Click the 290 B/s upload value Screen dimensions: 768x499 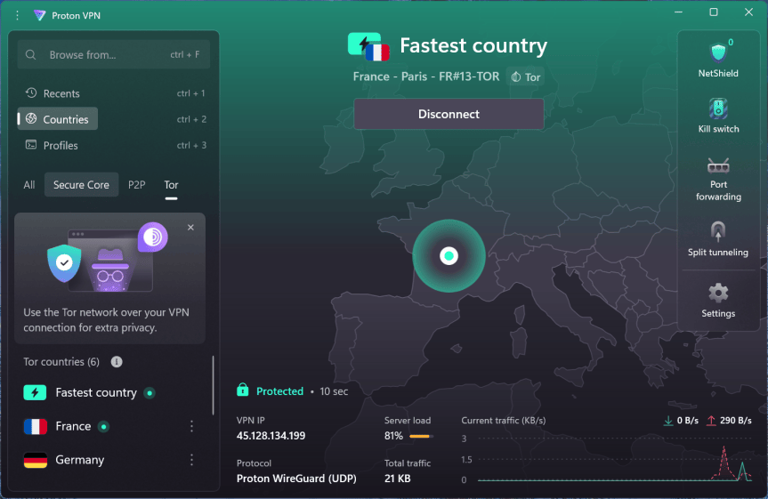coord(736,421)
